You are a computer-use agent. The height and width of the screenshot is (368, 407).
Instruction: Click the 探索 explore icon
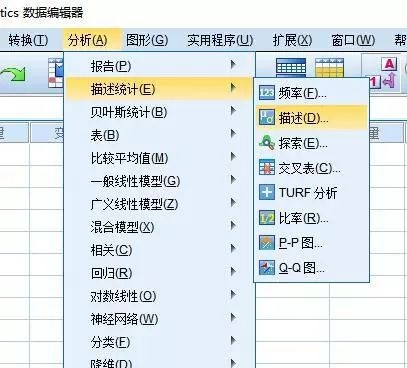pyautogui.click(x=267, y=143)
